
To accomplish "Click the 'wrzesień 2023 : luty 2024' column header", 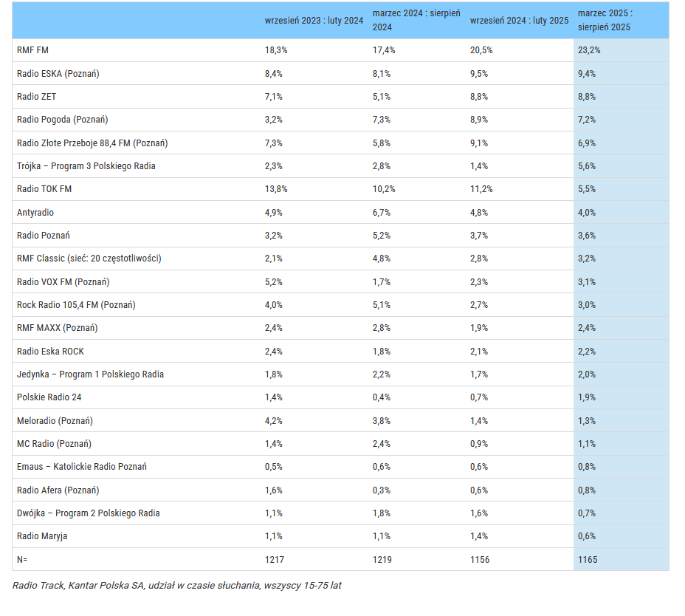I will (314, 21).
